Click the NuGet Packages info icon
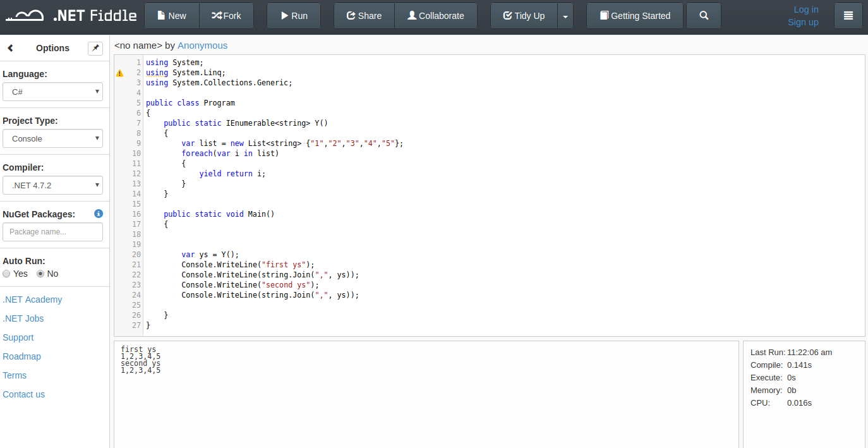Image resolution: width=868 pixels, height=448 pixels. [98, 214]
